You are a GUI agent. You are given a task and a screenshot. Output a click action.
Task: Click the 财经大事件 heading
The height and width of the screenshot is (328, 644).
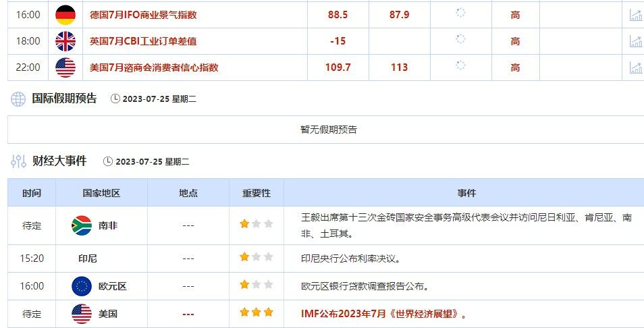point(59,161)
